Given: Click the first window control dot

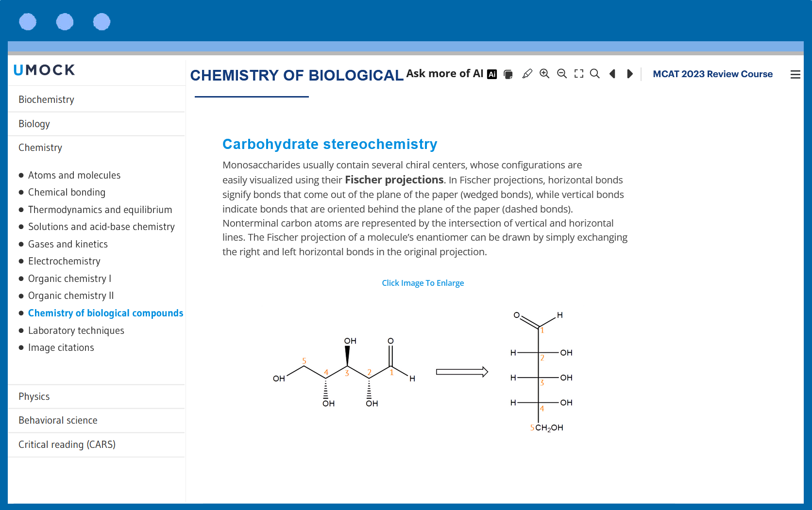Looking at the screenshot, I should click(28, 22).
